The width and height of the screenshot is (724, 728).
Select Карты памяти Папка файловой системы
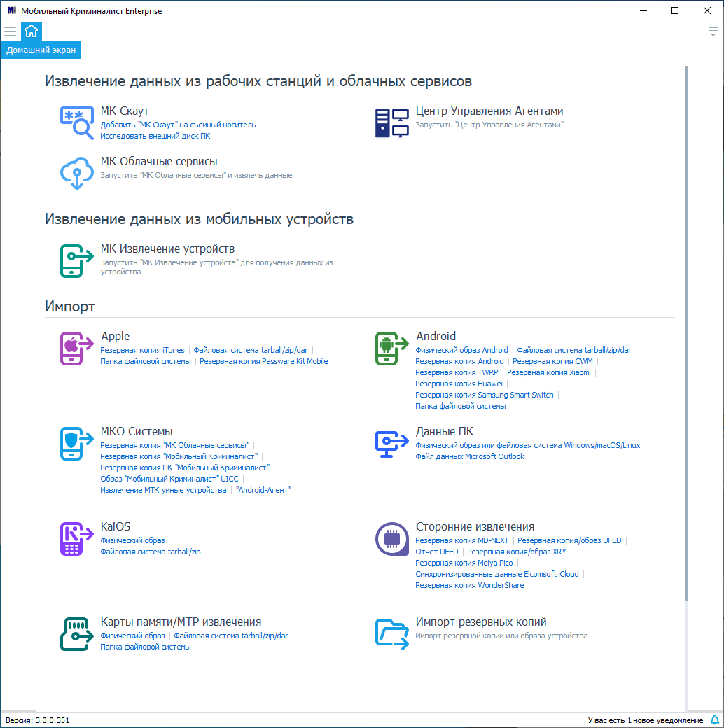[x=146, y=647]
